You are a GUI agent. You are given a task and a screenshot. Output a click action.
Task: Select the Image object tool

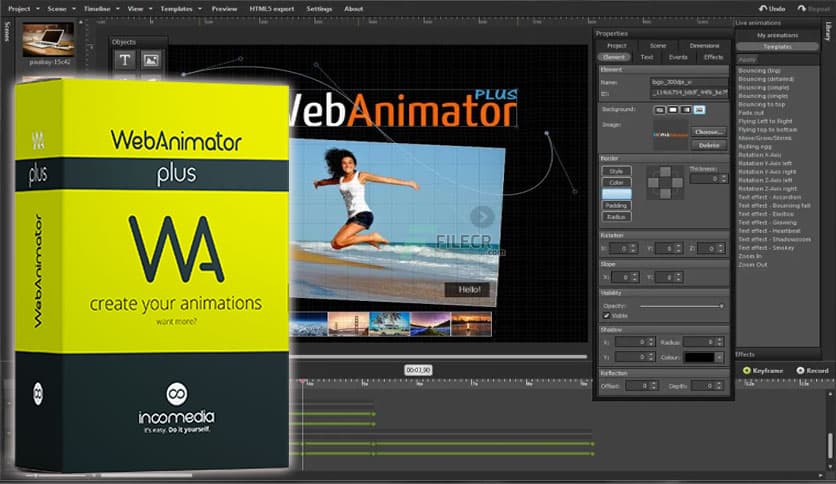tap(151, 60)
